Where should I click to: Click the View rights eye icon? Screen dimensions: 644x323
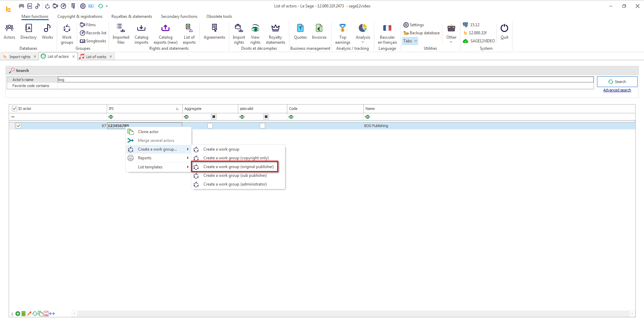point(255,28)
